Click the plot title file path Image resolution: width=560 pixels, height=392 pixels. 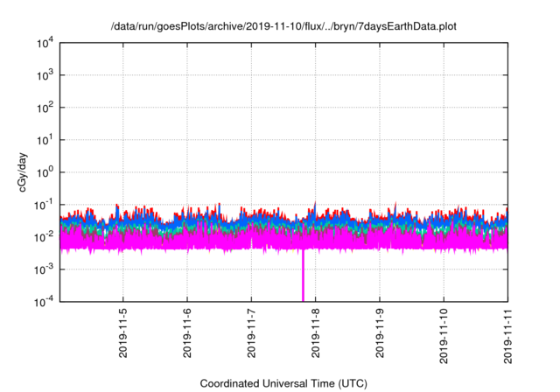[x=283, y=27]
